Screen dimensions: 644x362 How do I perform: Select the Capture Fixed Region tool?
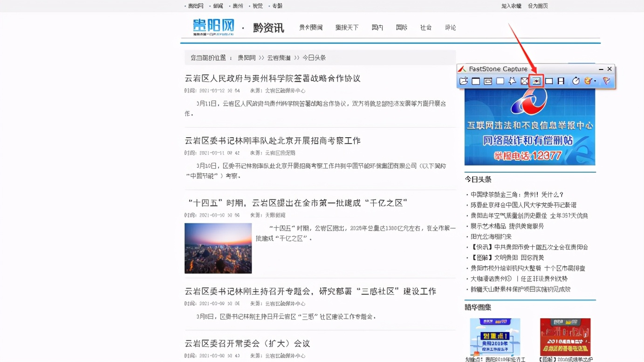[x=549, y=81]
